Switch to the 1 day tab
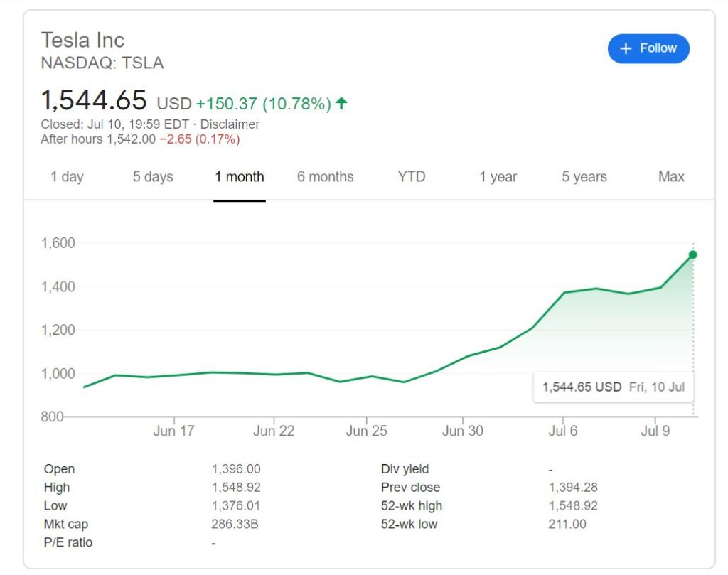 click(x=67, y=177)
